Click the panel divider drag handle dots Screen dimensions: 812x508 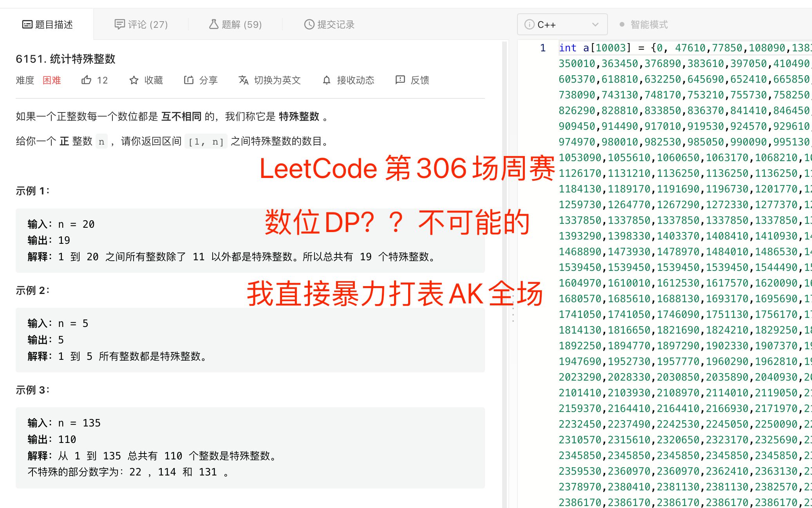pos(513,308)
